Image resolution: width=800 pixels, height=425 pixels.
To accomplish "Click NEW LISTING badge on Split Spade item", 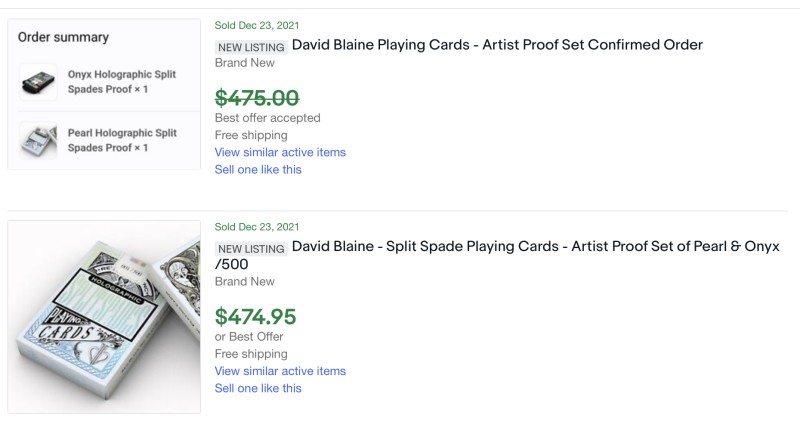I will pos(251,248).
